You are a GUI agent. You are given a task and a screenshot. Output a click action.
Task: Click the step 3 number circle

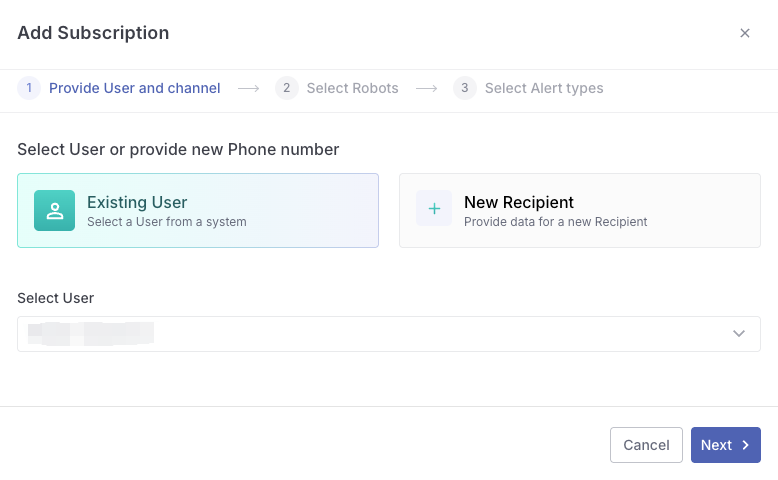click(465, 88)
